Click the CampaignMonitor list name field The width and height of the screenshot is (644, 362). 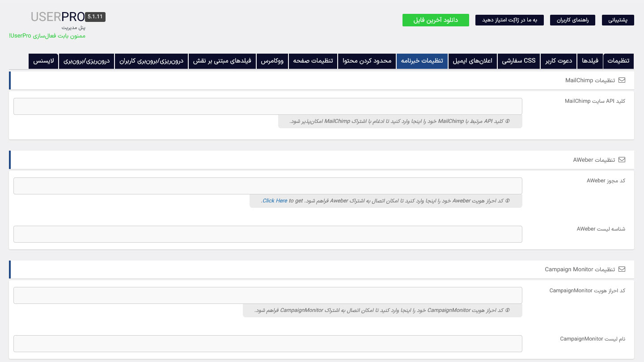268,344
